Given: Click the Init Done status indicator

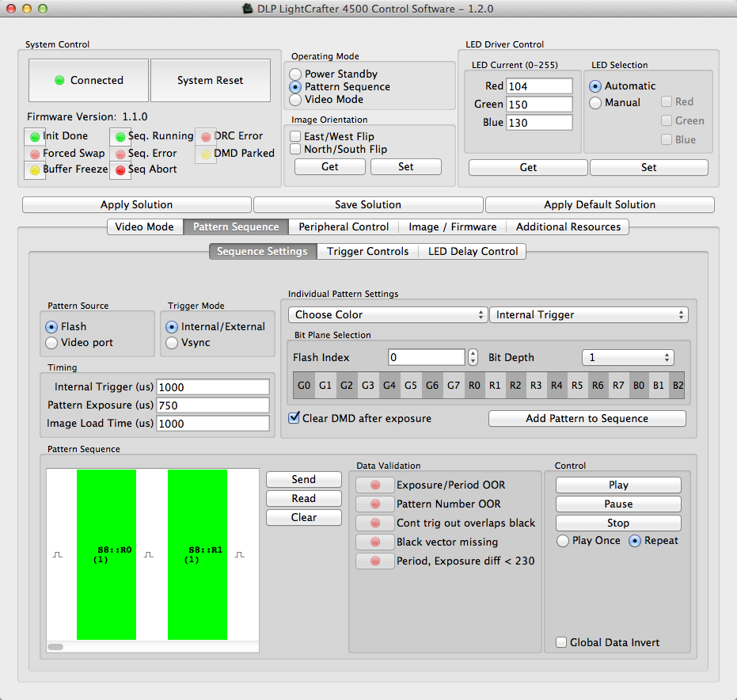Looking at the screenshot, I should (x=35, y=137).
